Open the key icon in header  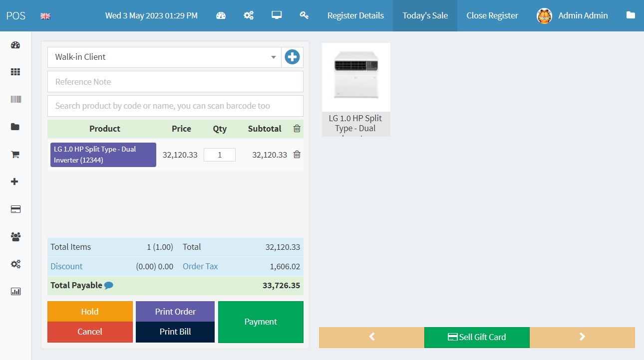coord(304,15)
